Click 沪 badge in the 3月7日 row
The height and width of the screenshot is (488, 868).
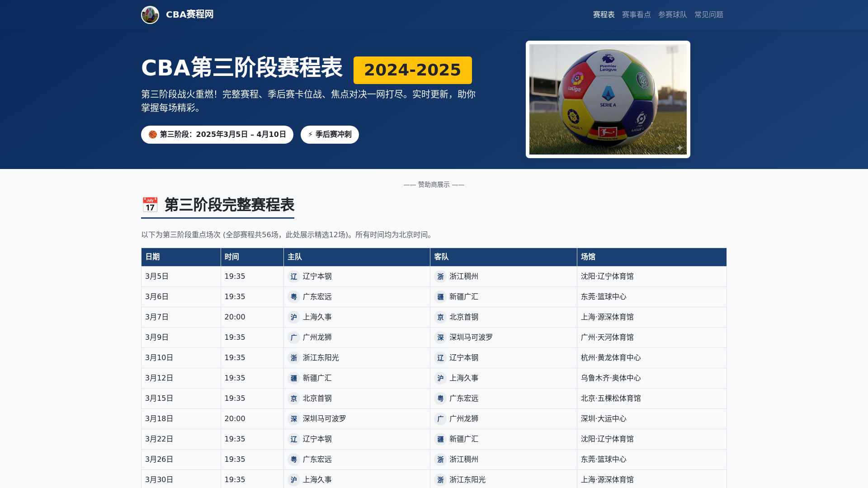click(x=294, y=317)
